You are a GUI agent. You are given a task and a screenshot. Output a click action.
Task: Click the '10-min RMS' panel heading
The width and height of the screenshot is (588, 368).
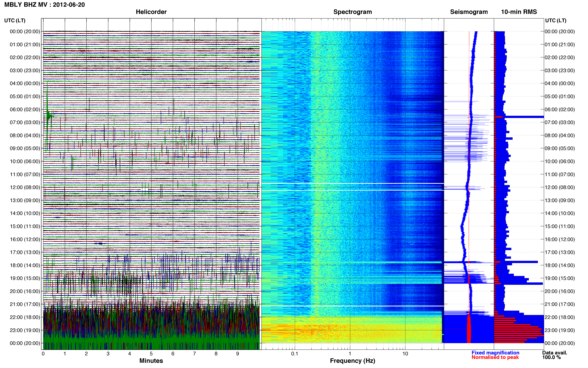tap(519, 12)
